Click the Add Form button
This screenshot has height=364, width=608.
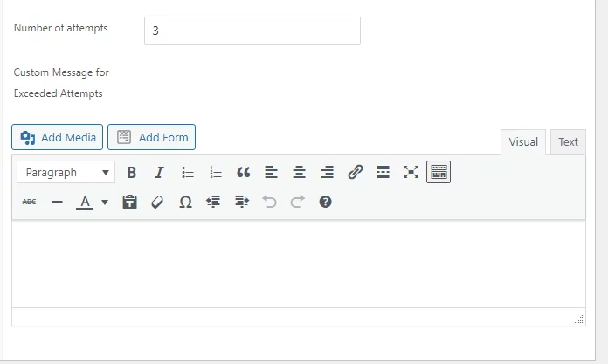[152, 137]
